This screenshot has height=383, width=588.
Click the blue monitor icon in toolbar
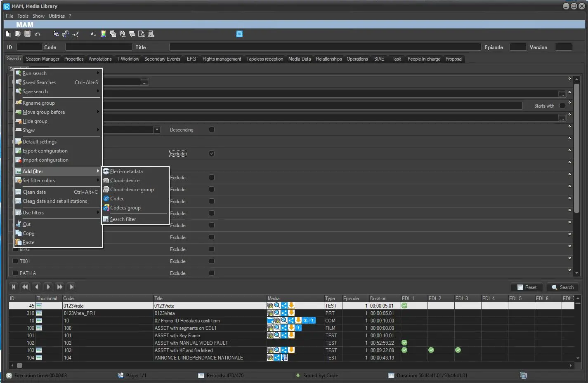tap(239, 34)
